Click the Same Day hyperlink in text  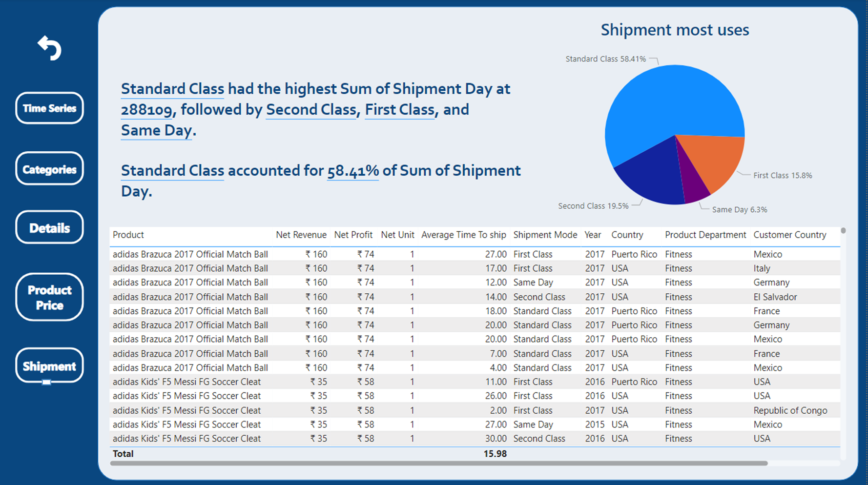tap(155, 130)
